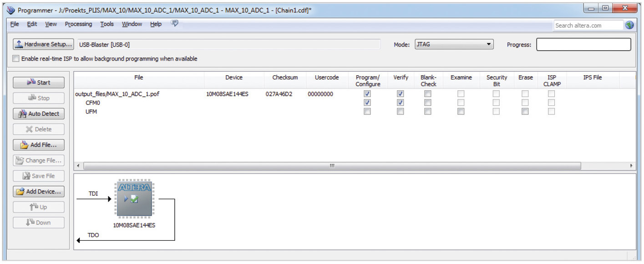Open the Tools menu
The width and height of the screenshot is (644, 264).
(x=107, y=24)
